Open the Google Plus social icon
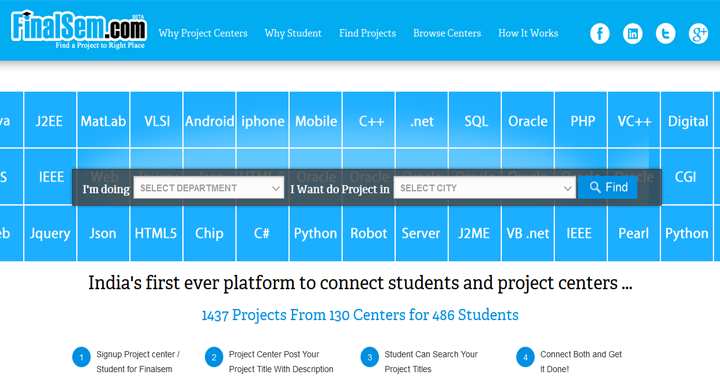This screenshot has height=380, width=720. pos(698,34)
